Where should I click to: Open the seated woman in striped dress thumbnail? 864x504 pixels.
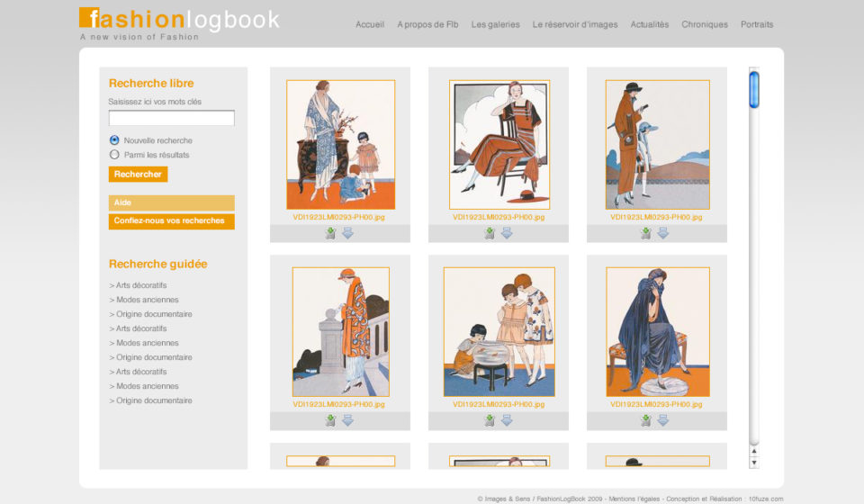click(499, 144)
